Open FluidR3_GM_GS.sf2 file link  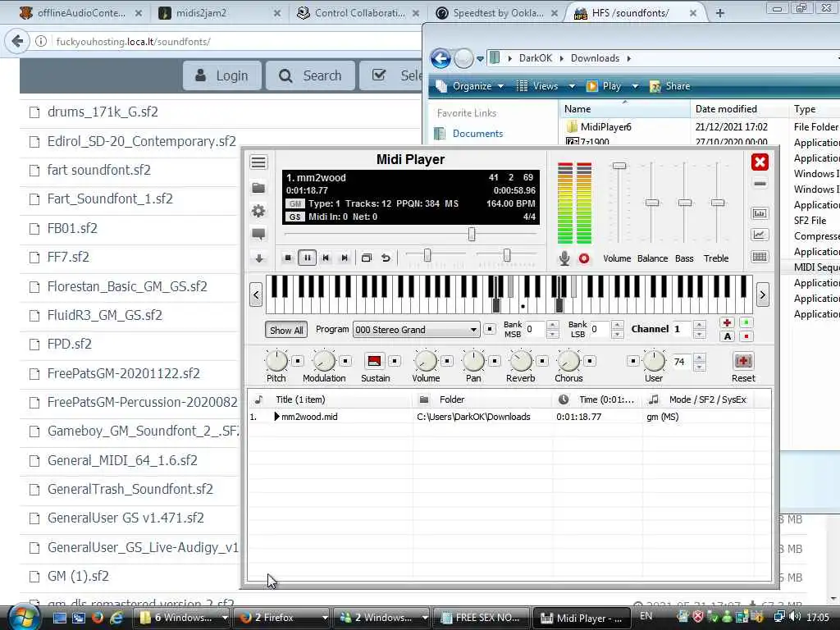pos(104,316)
